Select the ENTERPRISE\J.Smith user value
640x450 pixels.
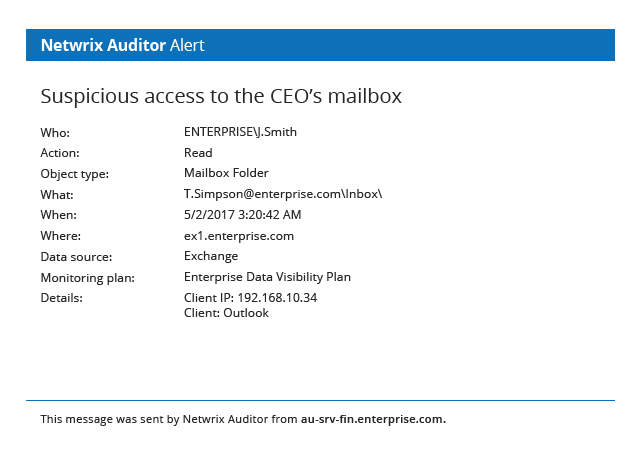coord(240,131)
